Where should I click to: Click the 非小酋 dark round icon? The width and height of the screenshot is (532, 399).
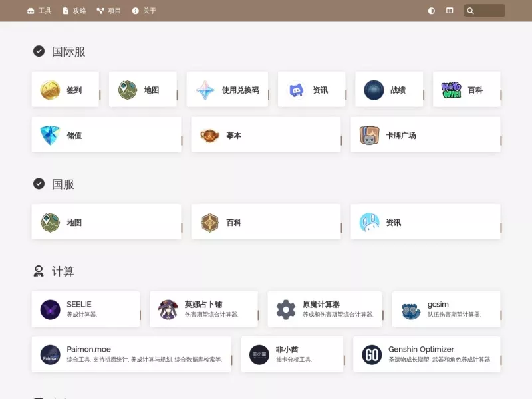(259, 355)
